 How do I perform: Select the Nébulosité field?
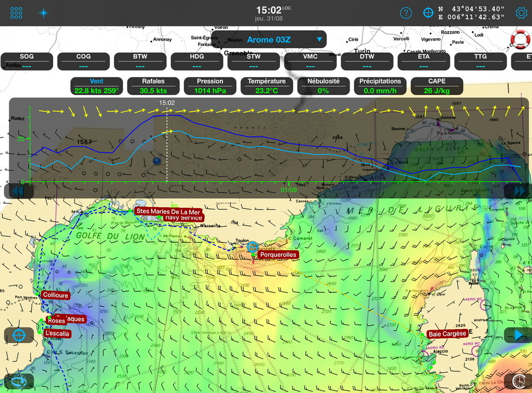(323, 86)
